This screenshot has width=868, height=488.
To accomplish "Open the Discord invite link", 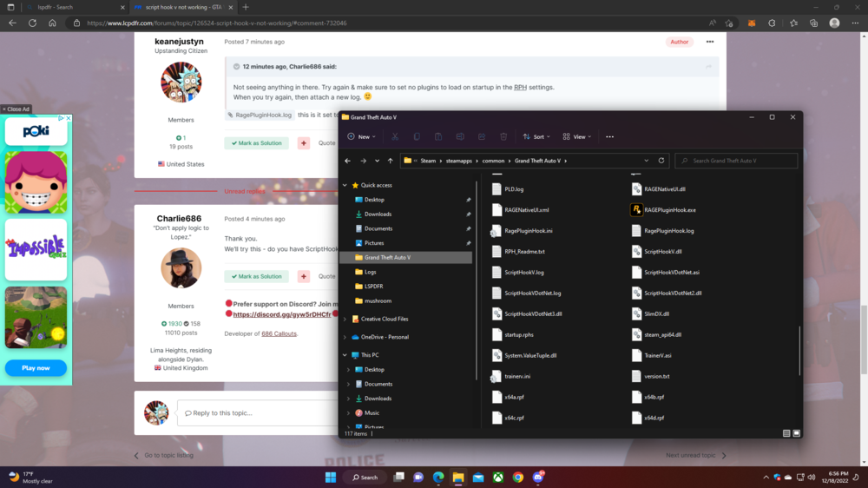I will coord(282,314).
